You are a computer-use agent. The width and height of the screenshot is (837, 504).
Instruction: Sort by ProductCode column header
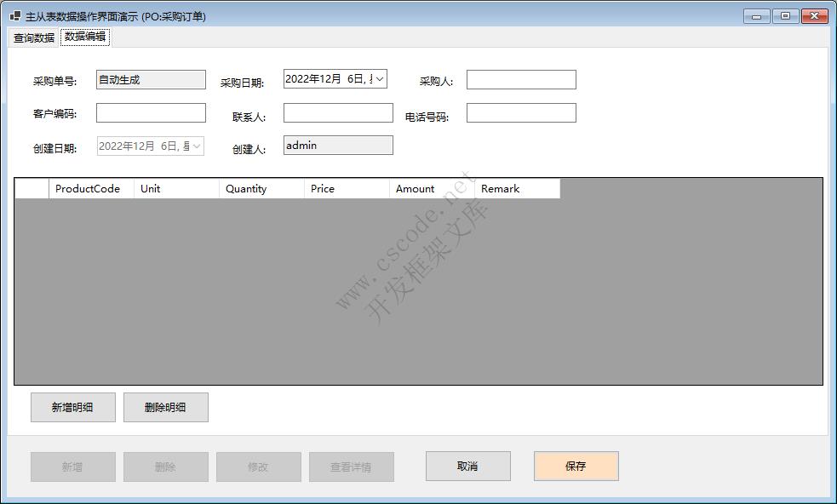[x=91, y=189]
